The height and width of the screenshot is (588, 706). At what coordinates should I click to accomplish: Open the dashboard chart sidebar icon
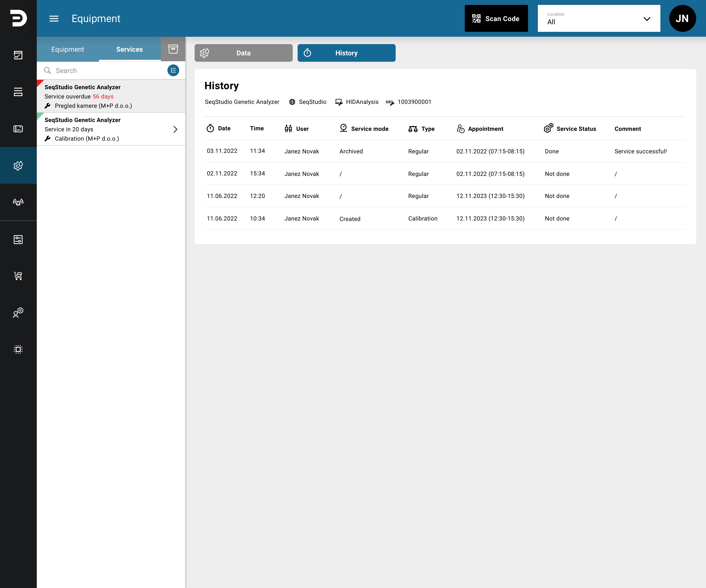click(18, 55)
